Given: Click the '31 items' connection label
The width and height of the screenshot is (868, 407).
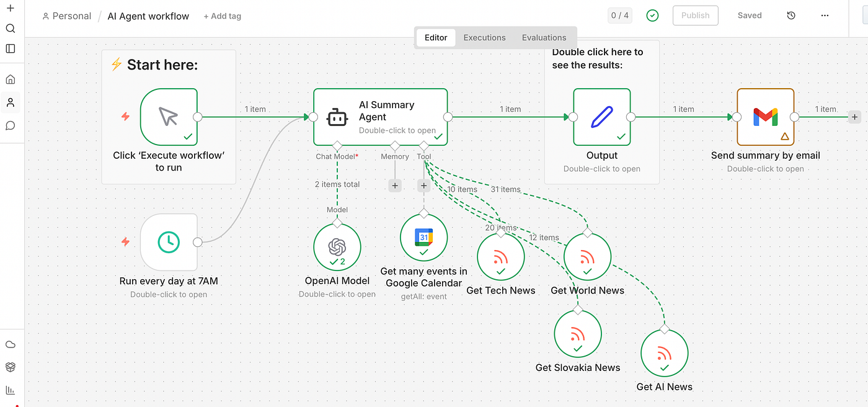Looking at the screenshot, I should (506, 189).
